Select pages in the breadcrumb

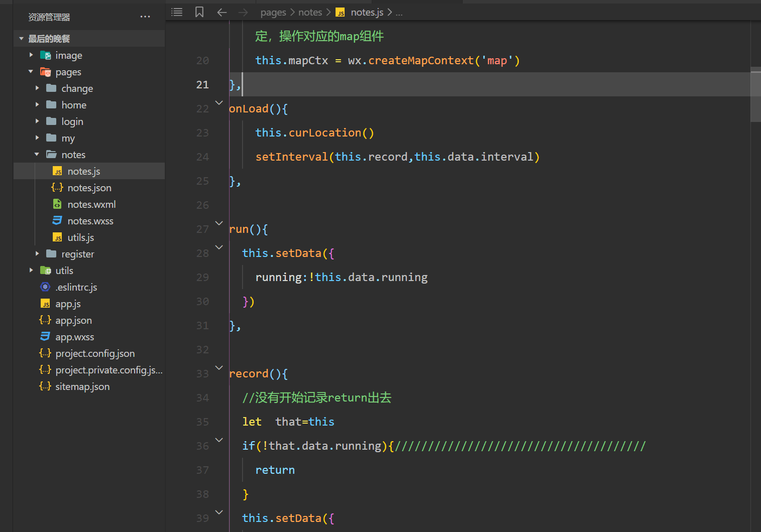273,13
